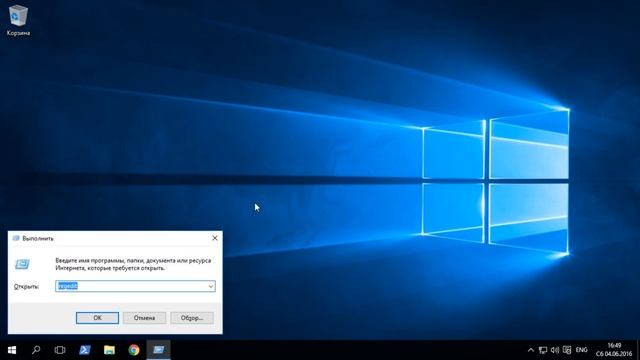
Task: Show hidden system tray icons
Action: [531, 350]
